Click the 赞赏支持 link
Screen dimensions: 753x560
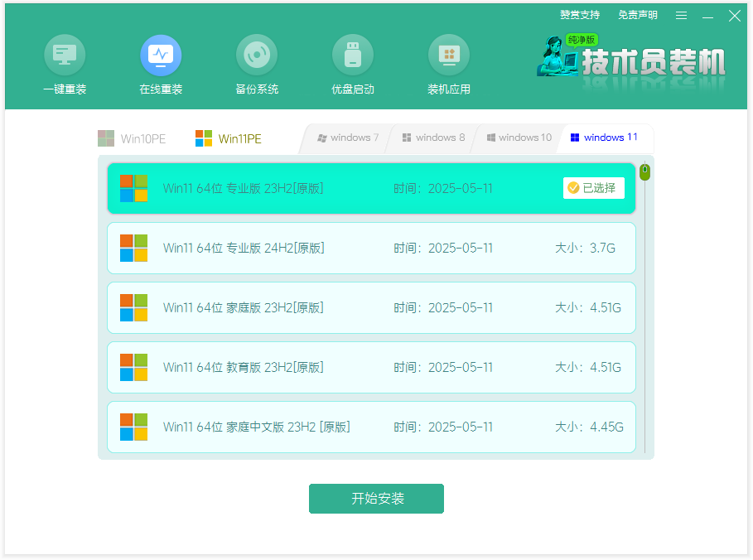580,15
